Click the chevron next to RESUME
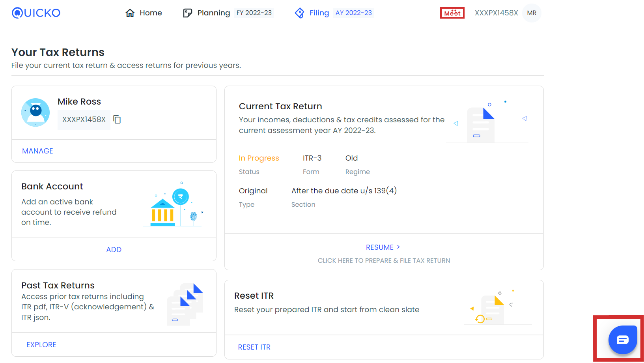This screenshot has height=363, width=644. coord(398,247)
